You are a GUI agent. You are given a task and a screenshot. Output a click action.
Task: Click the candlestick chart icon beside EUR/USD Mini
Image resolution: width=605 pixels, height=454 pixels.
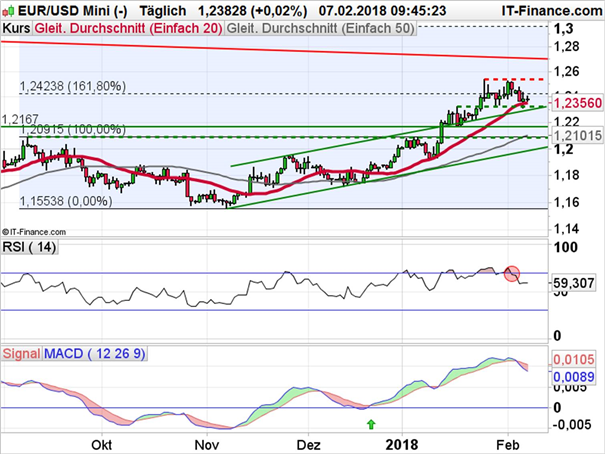[x=8, y=11]
